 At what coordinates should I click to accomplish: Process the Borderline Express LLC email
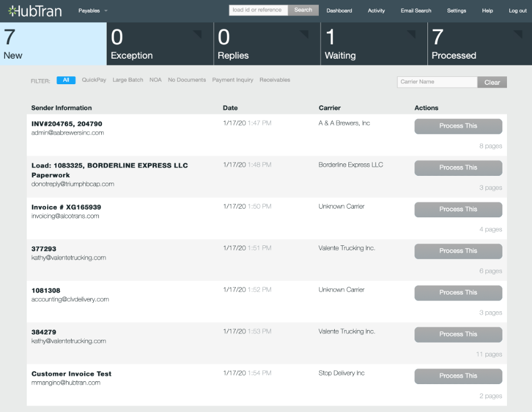pos(458,168)
